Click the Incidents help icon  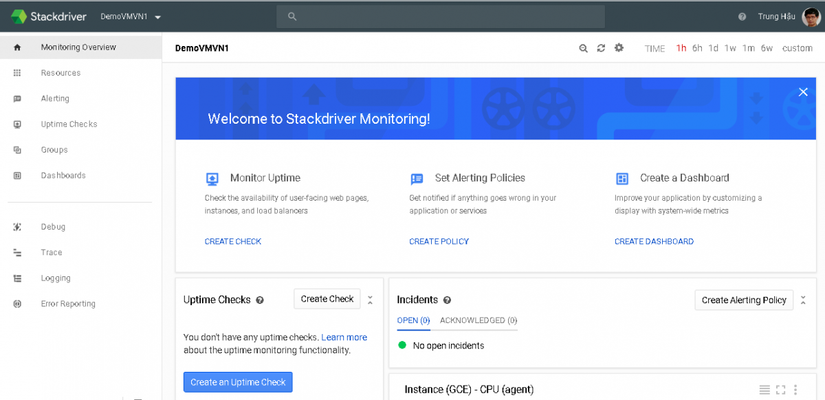447,300
